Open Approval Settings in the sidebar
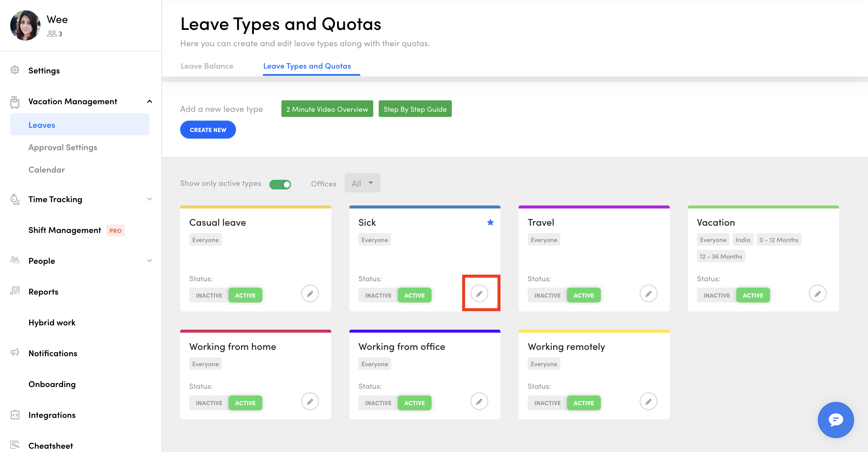The height and width of the screenshot is (452, 868). [x=63, y=147]
